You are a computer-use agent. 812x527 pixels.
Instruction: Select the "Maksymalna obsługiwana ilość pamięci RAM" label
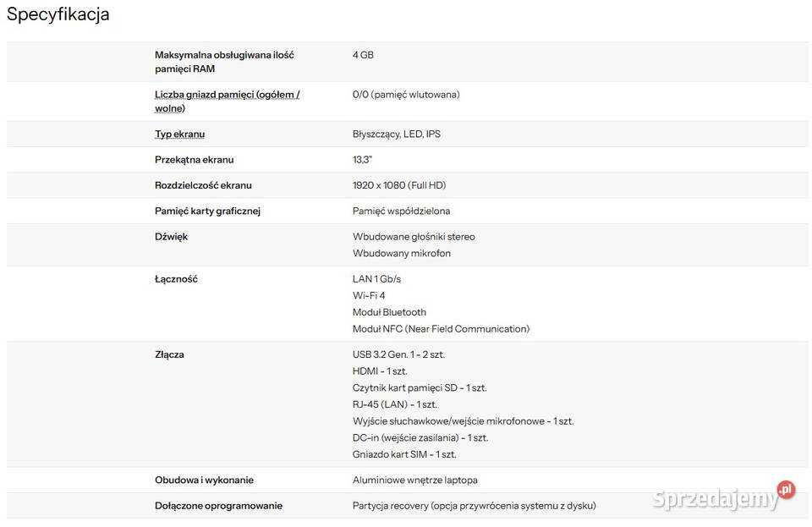coord(224,62)
